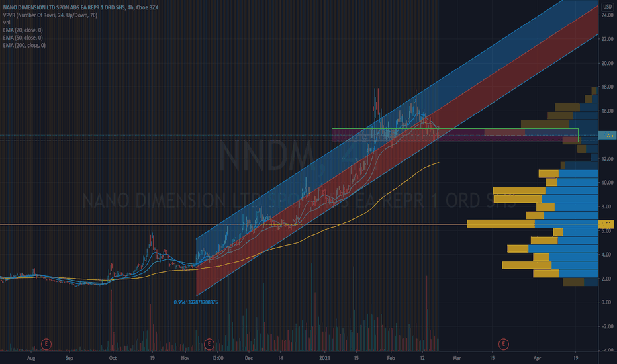Click the 0.00 price axis label
Screen dimensions: 617x364
[607, 302]
